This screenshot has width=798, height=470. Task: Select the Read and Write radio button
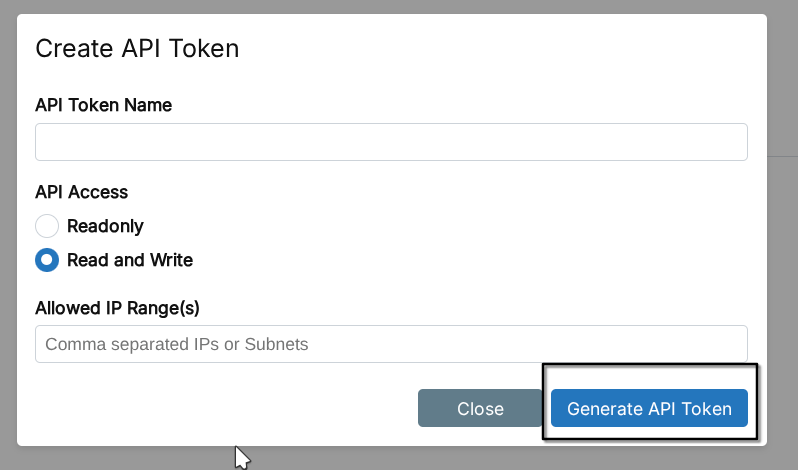(47, 260)
